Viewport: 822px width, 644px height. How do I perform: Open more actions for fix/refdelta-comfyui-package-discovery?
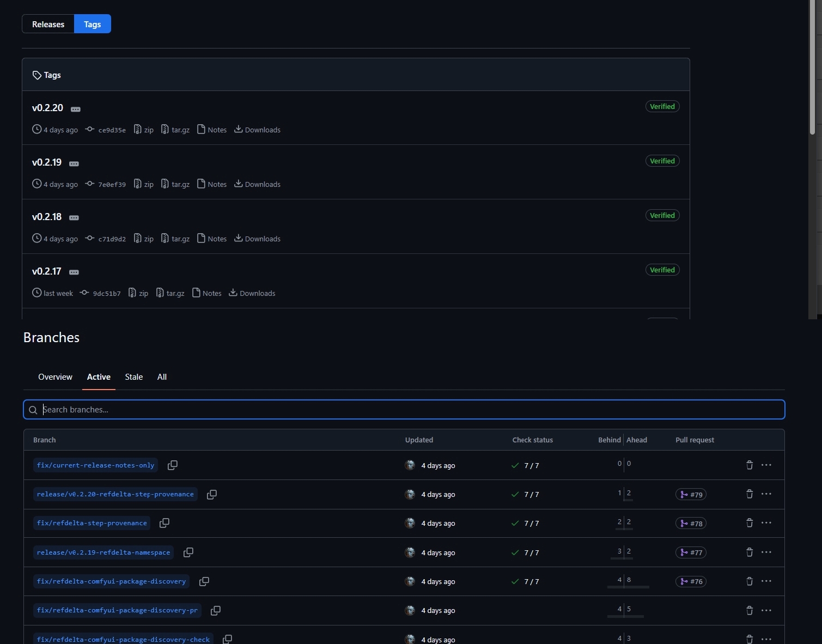tap(766, 581)
